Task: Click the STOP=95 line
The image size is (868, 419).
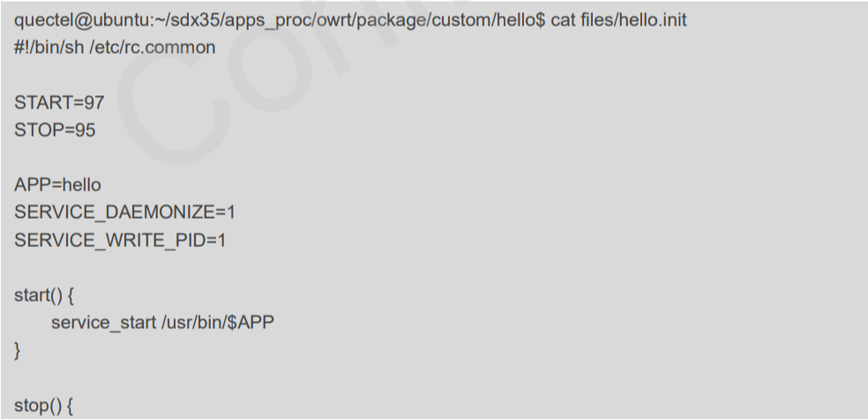Action: (55, 130)
